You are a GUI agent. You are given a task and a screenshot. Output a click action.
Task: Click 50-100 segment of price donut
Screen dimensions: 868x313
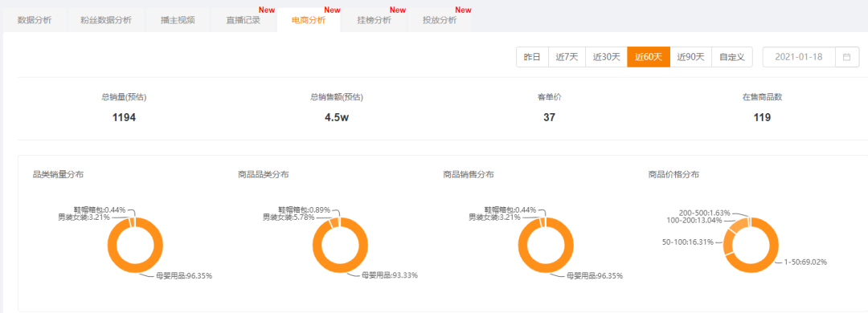[728, 242]
